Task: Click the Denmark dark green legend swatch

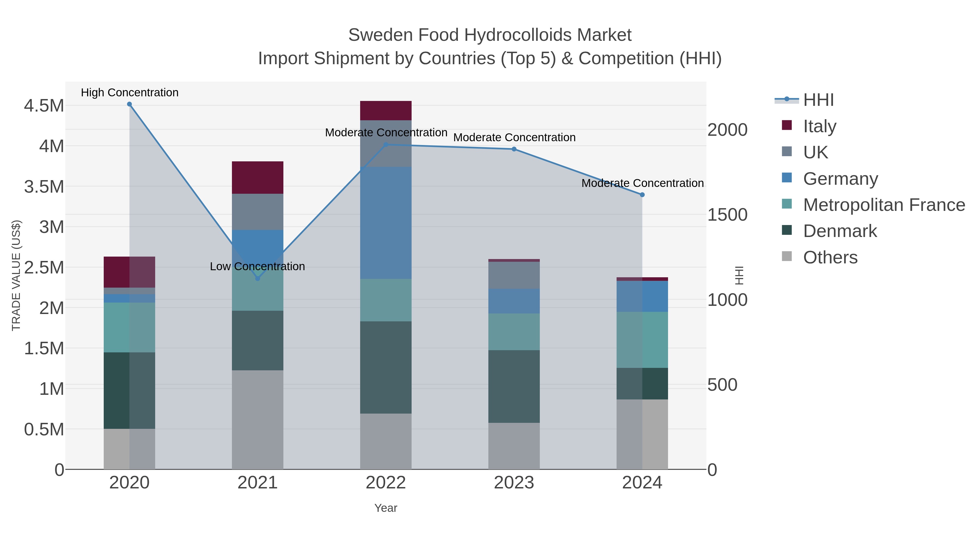Action: [x=787, y=230]
